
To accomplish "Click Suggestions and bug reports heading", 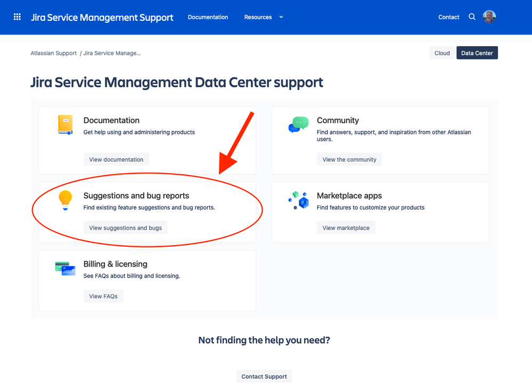I will [136, 196].
